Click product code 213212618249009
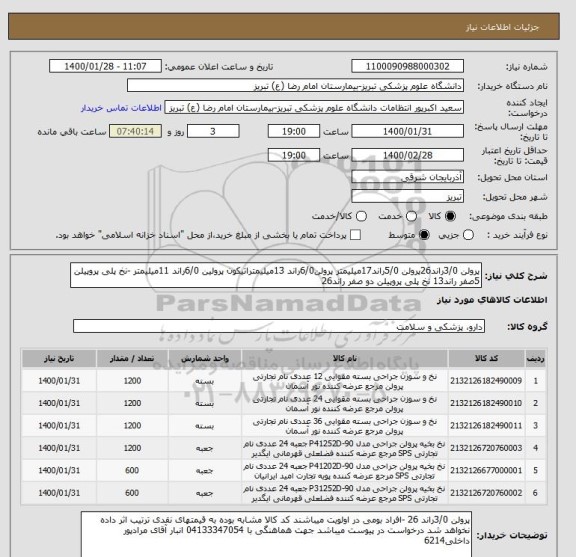Image resolution: width=576 pixels, height=557 pixels. tap(486, 381)
